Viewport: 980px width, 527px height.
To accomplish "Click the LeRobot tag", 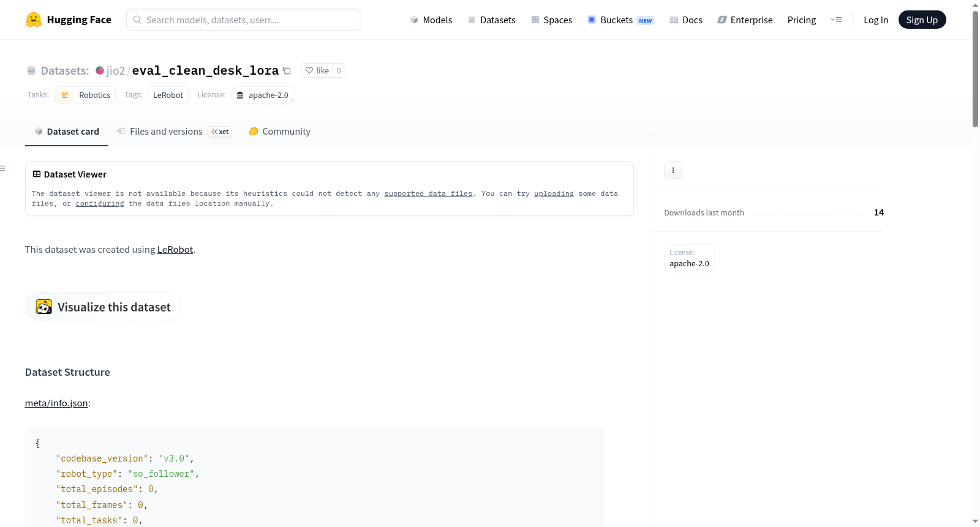I will pyautogui.click(x=168, y=95).
